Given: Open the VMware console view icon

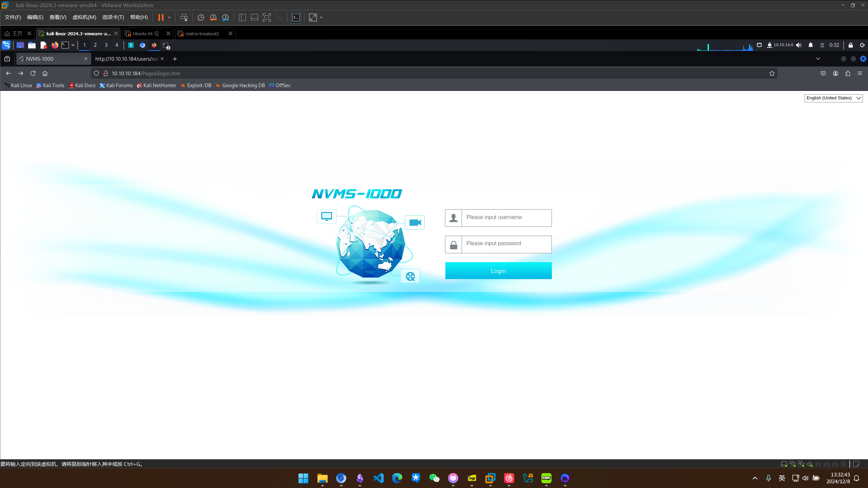Looking at the screenshot, I should pyautogui.click(x=296, y=18).
